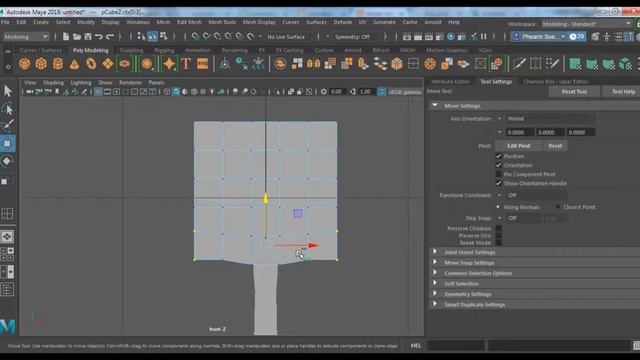Image resolution: width=640 pixels, height=360 pixels.
Task: Click the Multi-Cut knife shelf icon
Action: pyautogui.click(x=519, y=64)
